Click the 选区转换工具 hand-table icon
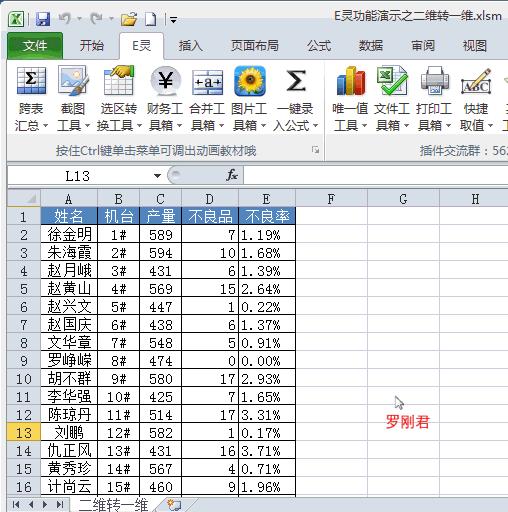Viewport: 508px width, 512px height. [119, 80]
